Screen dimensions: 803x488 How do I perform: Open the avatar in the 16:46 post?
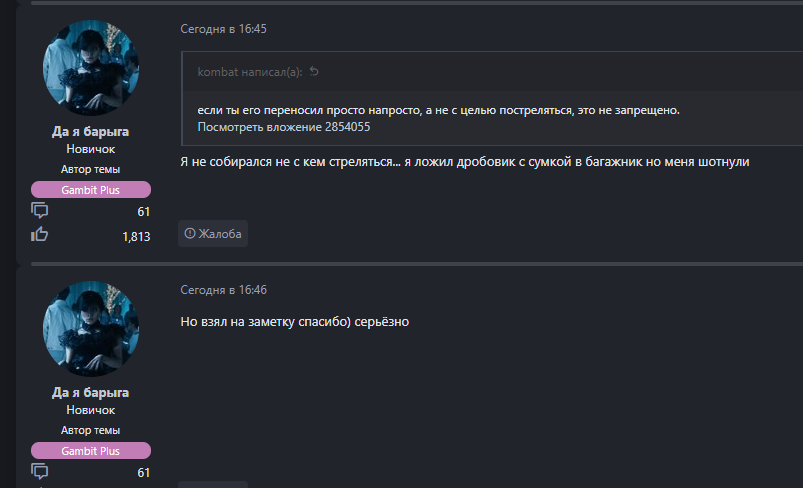pos(91,327)
